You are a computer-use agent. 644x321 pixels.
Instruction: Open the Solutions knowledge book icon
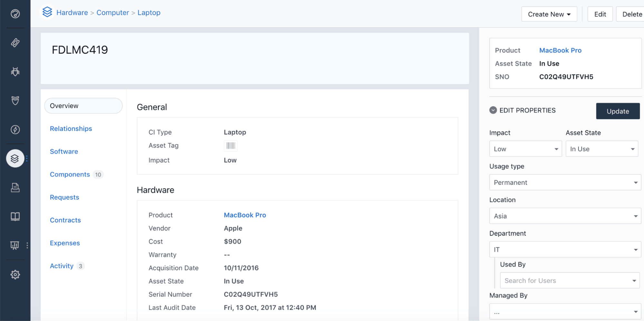15,216
